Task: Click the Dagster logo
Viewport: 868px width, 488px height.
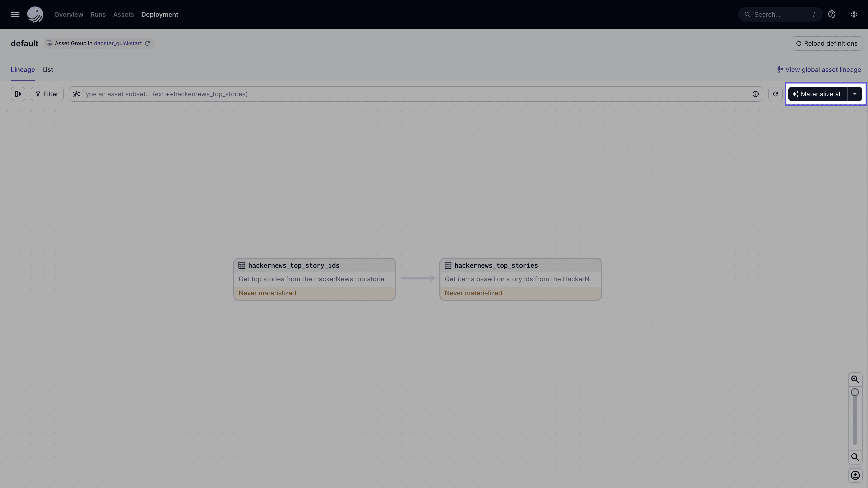Action: coord(35,14)
